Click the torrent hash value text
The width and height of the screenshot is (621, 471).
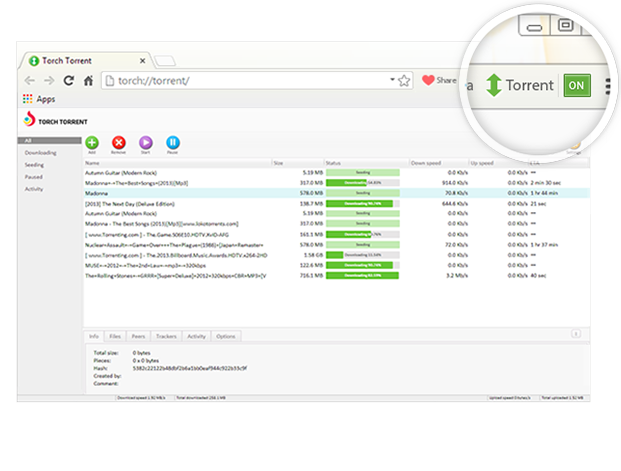coord(190,368)
